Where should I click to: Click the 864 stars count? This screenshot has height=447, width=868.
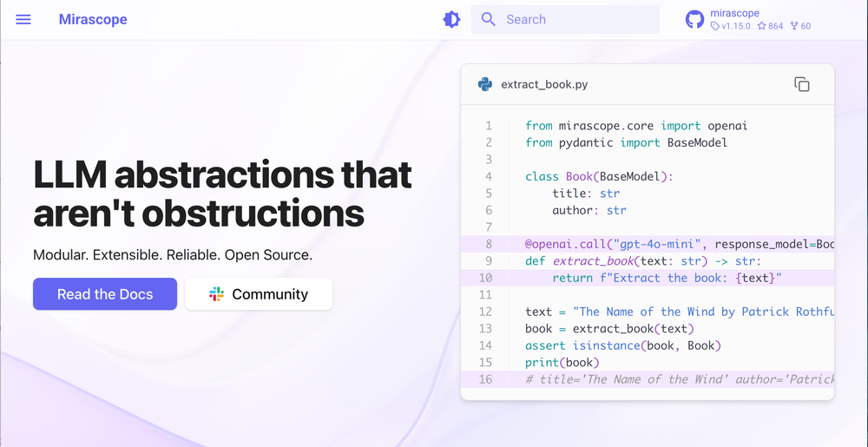pos(770,26)
